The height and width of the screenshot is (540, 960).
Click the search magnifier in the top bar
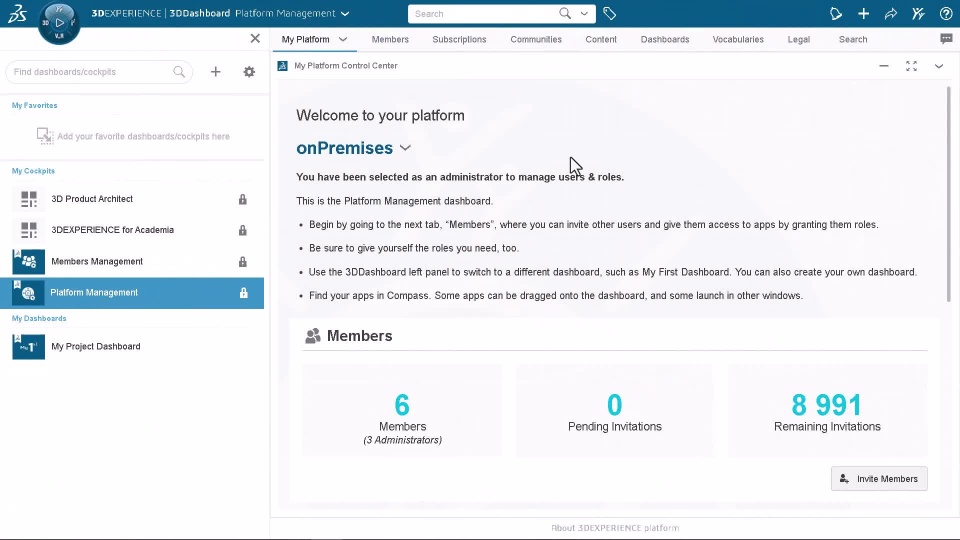(565, 13)
